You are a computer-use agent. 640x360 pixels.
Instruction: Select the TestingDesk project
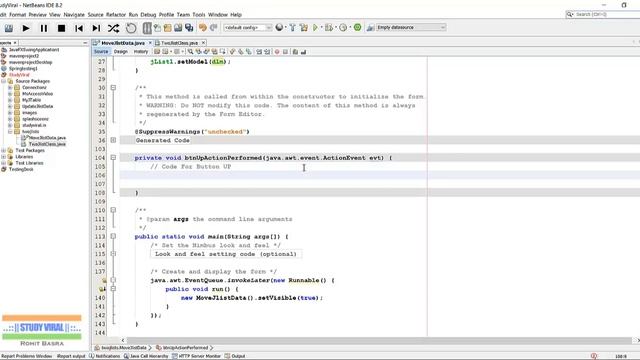pos(21,169)
